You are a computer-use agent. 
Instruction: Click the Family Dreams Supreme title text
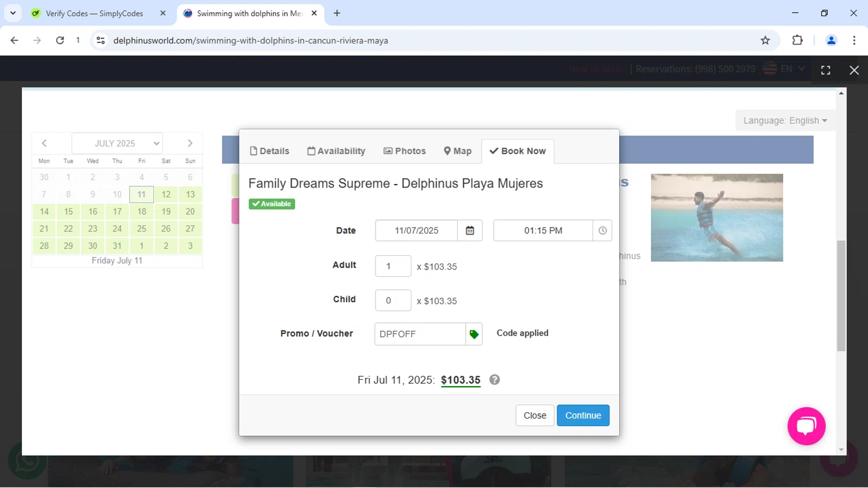tap(396, 184)
